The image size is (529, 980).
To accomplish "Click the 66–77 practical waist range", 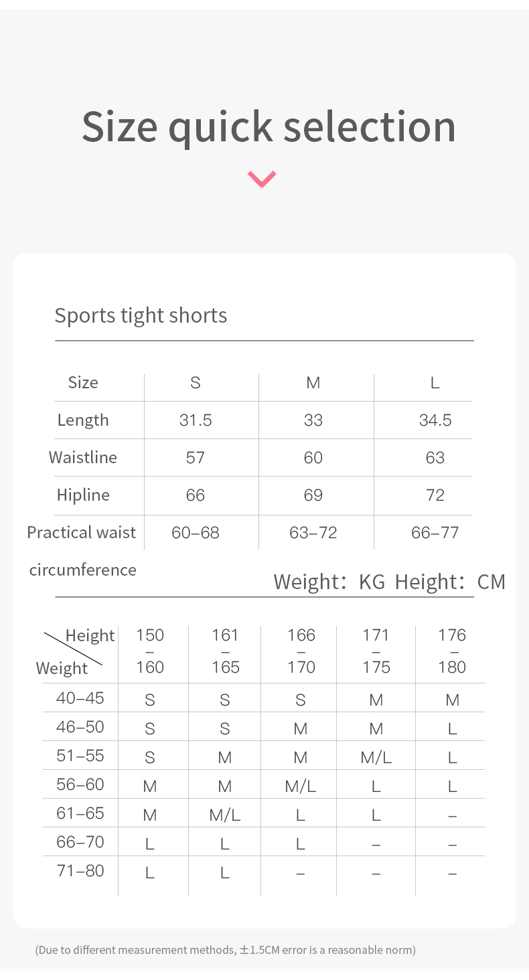I will (435, 533).
